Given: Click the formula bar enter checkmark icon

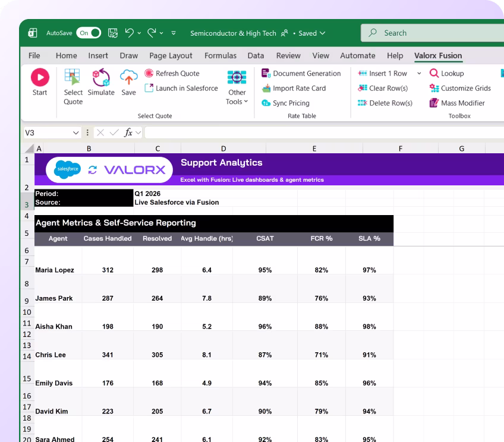Looking at the screenshot, I should 114,132.
